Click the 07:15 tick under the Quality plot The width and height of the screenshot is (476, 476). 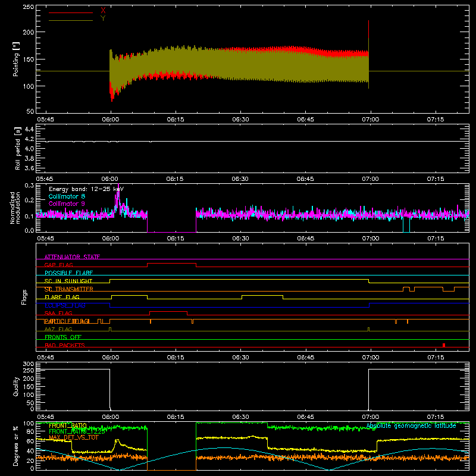[436, 417]
